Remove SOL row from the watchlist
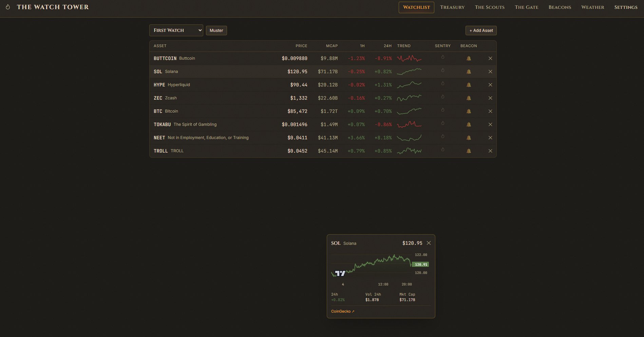Screen dimensions: 644x337 (490, 72)
